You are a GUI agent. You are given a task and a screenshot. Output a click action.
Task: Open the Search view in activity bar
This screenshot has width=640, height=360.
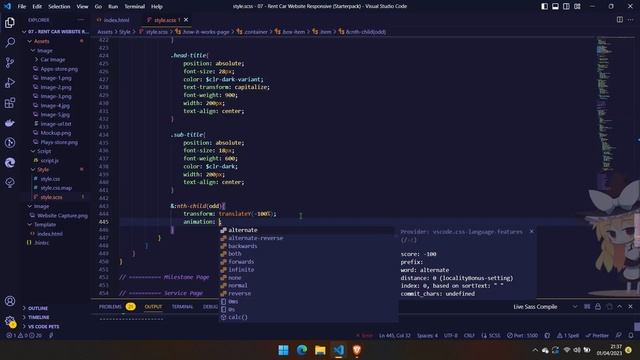10,42
